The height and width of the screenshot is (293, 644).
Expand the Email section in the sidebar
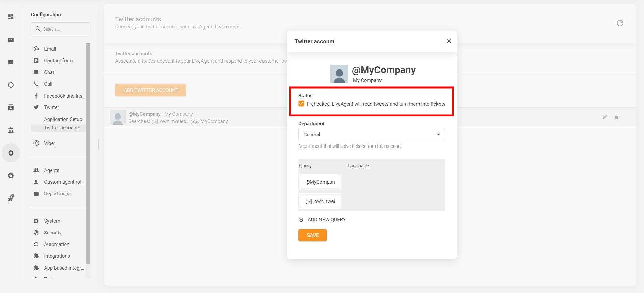(x=50, y=49)
